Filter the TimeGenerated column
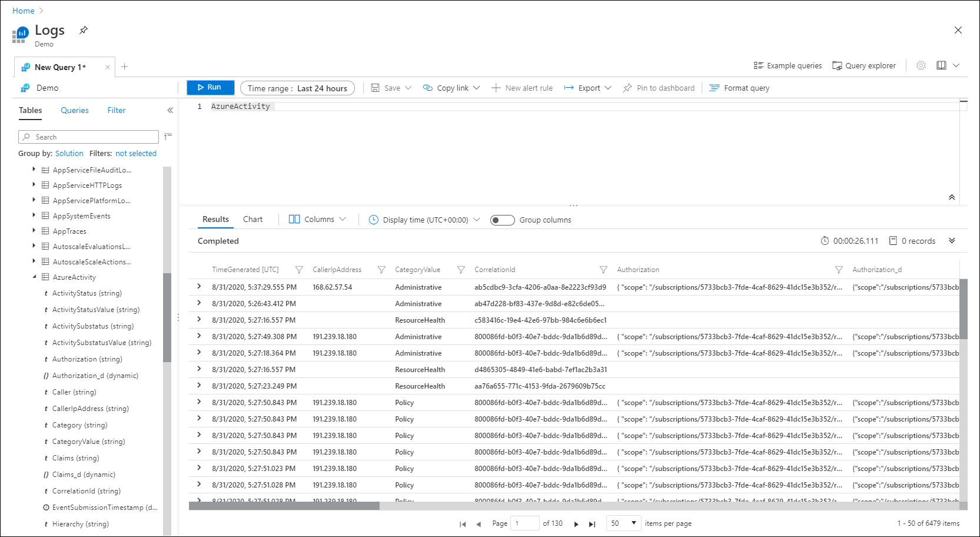Screen dimensions: 980x537 299,270
